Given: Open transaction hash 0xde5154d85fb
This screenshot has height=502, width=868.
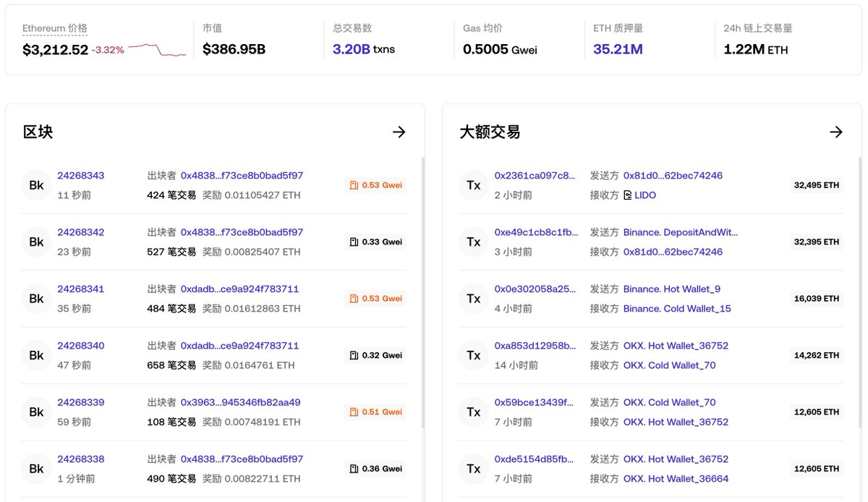Looking at the screenshot, I should (x=535, y=459).
